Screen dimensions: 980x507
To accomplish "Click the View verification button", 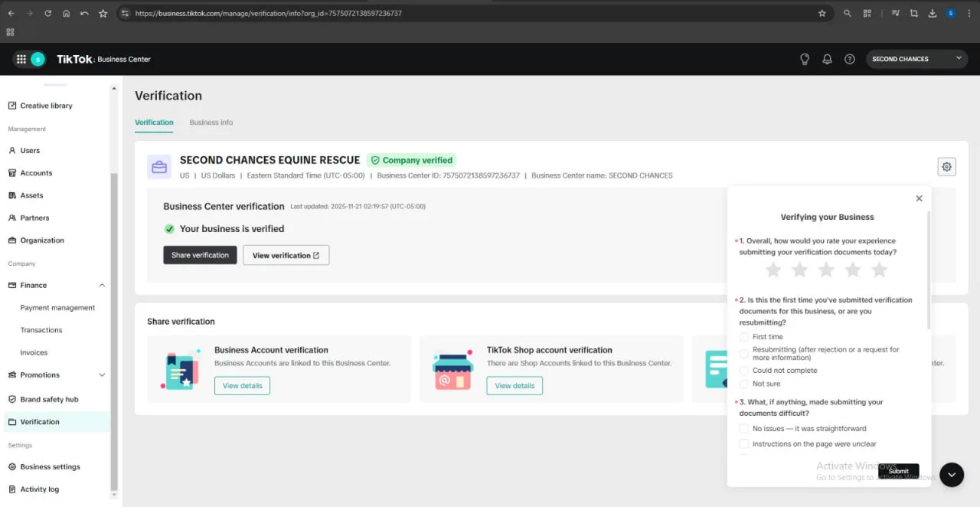I will point(286,255).
